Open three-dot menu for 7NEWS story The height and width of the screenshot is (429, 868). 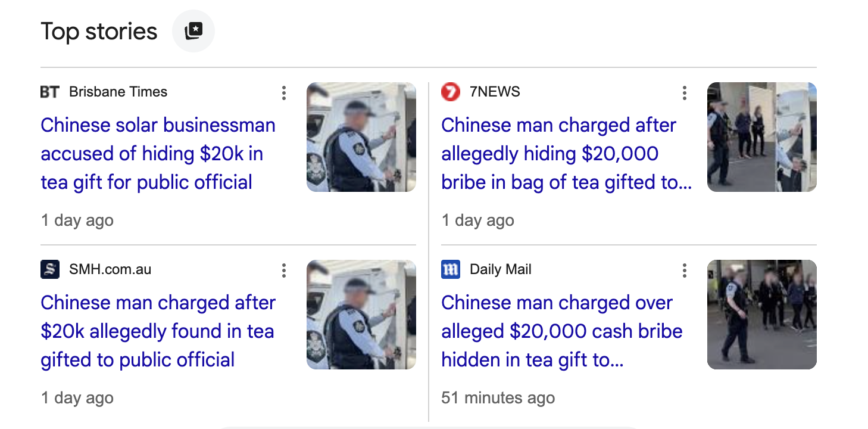click(x=685, y=92)
